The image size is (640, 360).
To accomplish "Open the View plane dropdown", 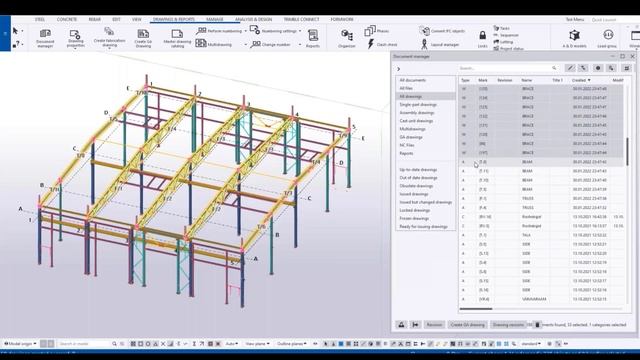I will [x=258, y=344].
